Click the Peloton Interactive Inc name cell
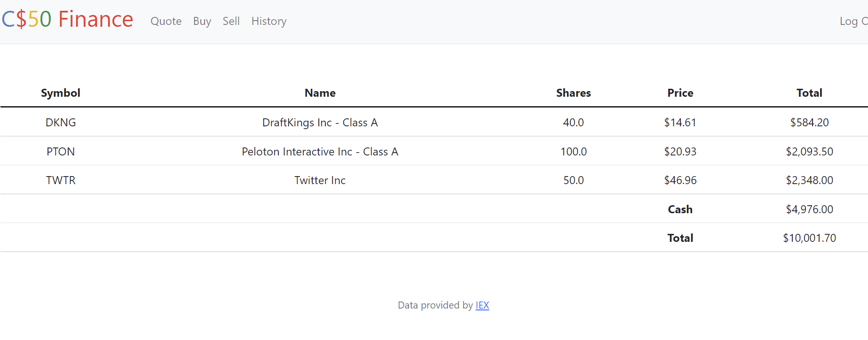This screenshot has width=868, height=340. [320, 152]
